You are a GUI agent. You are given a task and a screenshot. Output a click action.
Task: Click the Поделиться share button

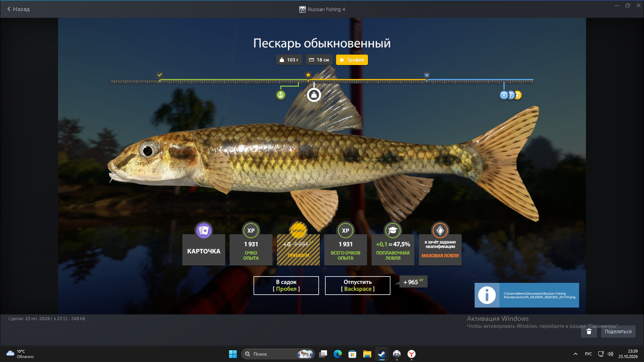coord(618,331)
